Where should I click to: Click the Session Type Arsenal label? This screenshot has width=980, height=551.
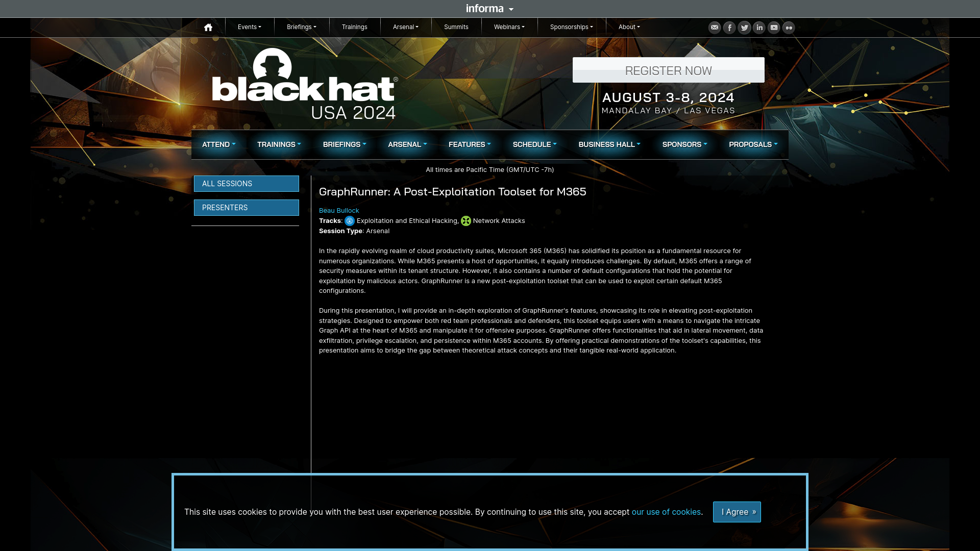click(x=354, y=231)
